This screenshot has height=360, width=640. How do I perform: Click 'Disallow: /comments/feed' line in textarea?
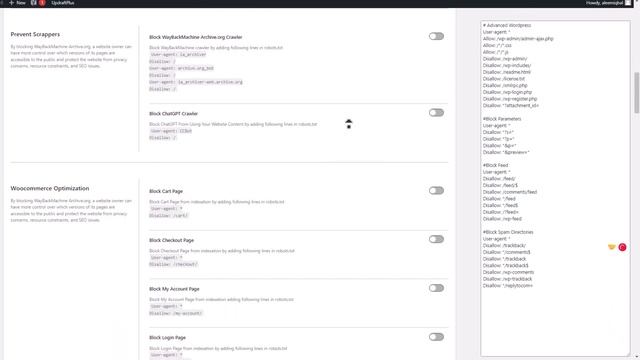510,192
